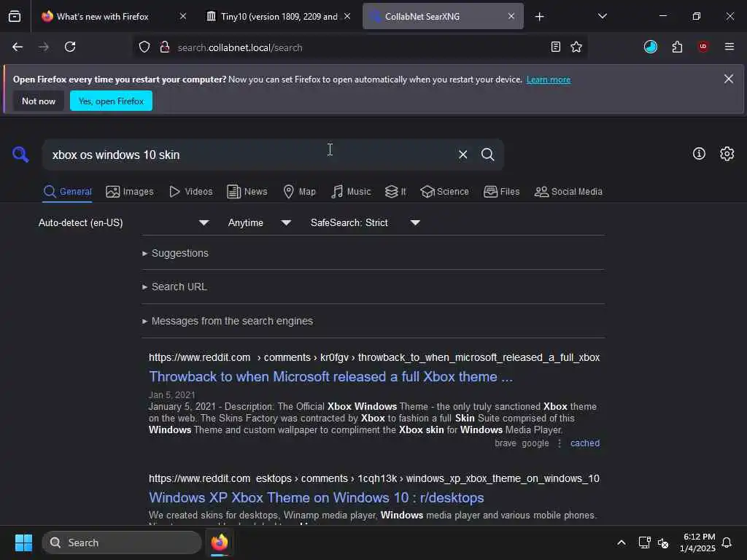
Task: Open the Extensions puzzle icon
Action: click(x=677, y=47)
